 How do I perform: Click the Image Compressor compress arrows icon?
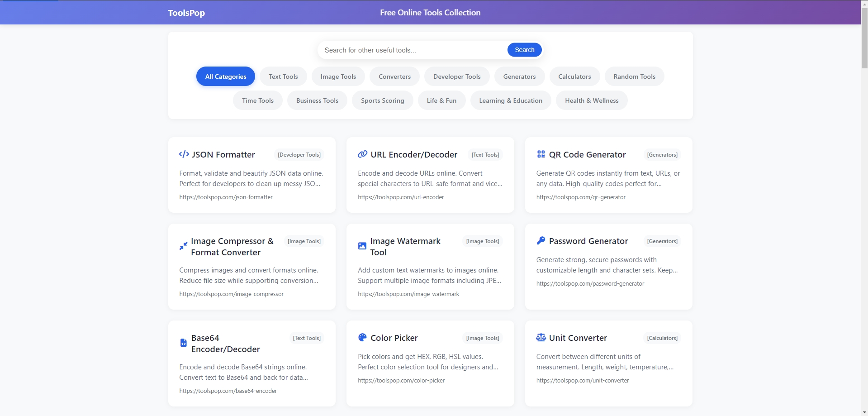click(x=183, y=246)
